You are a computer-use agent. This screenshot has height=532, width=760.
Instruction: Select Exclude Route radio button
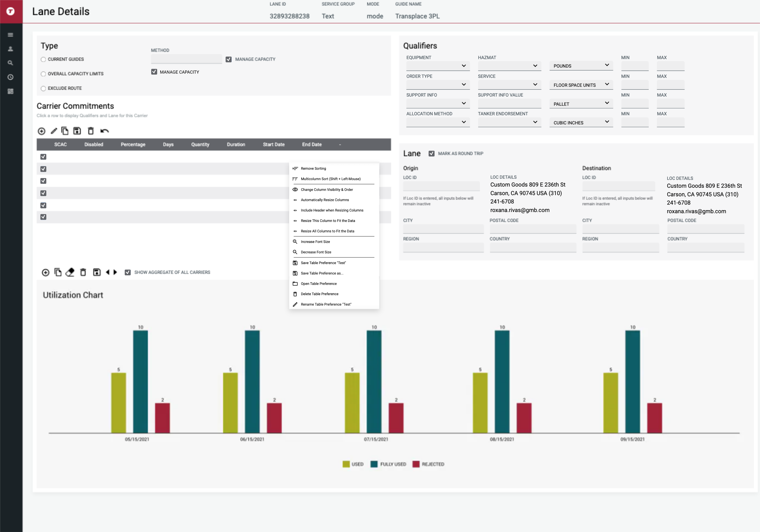(43, 88)
